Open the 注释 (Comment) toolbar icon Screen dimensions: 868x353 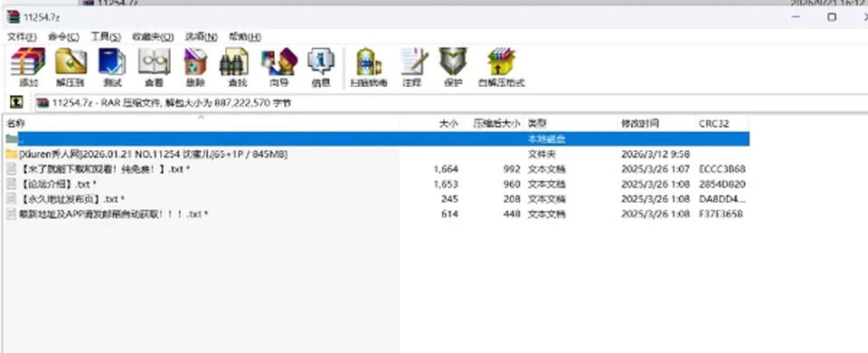coord(412,67)
